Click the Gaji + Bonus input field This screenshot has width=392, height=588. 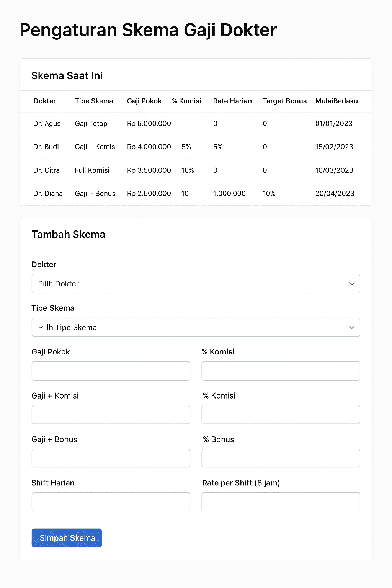[x=111, y=458]
